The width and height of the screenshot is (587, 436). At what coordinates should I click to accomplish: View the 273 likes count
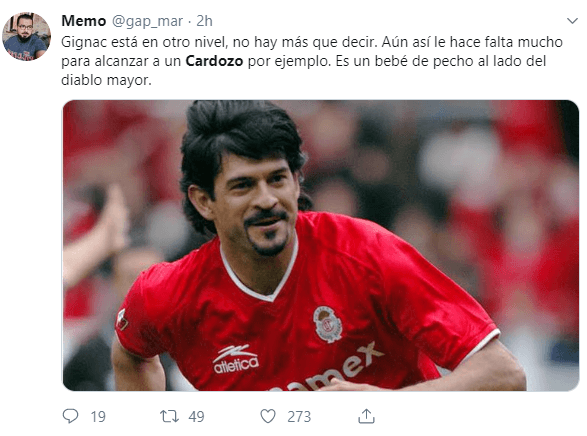click(x=299, y=417)
